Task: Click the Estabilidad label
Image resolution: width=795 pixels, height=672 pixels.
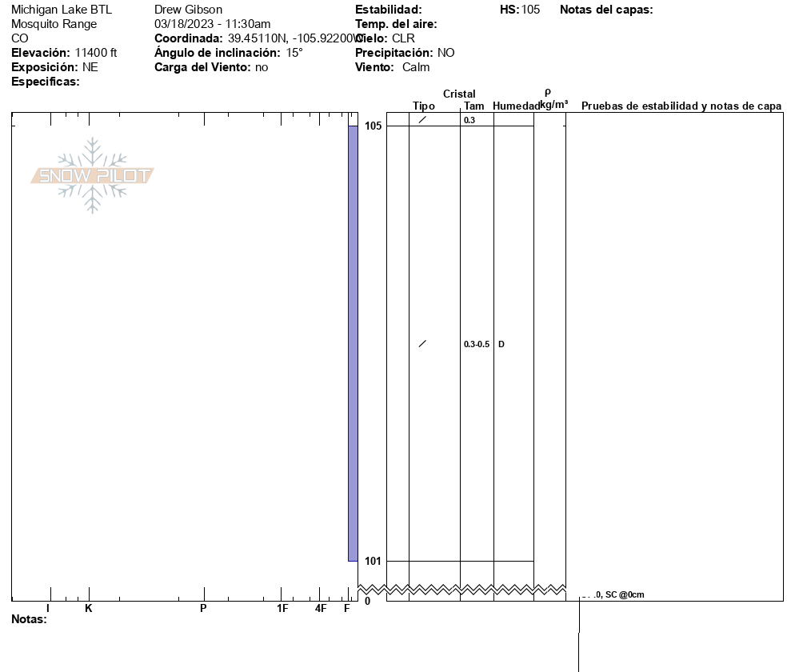Action: (x=389, y=10)
